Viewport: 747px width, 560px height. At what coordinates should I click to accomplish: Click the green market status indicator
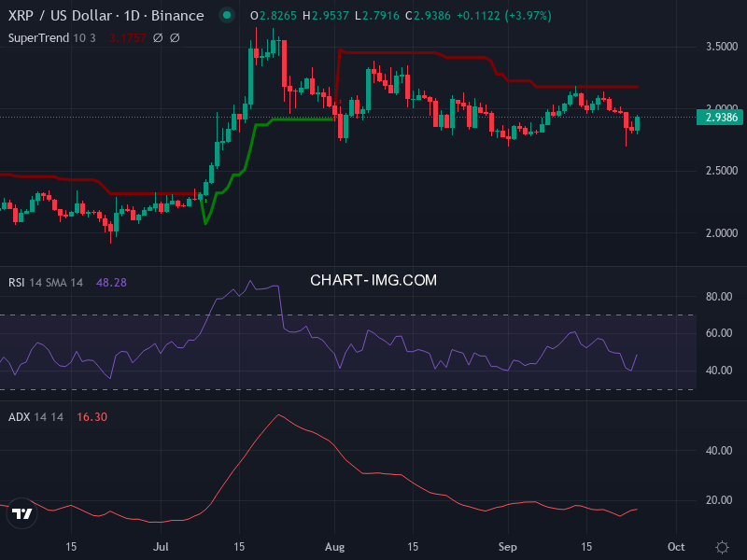[226, 16]
